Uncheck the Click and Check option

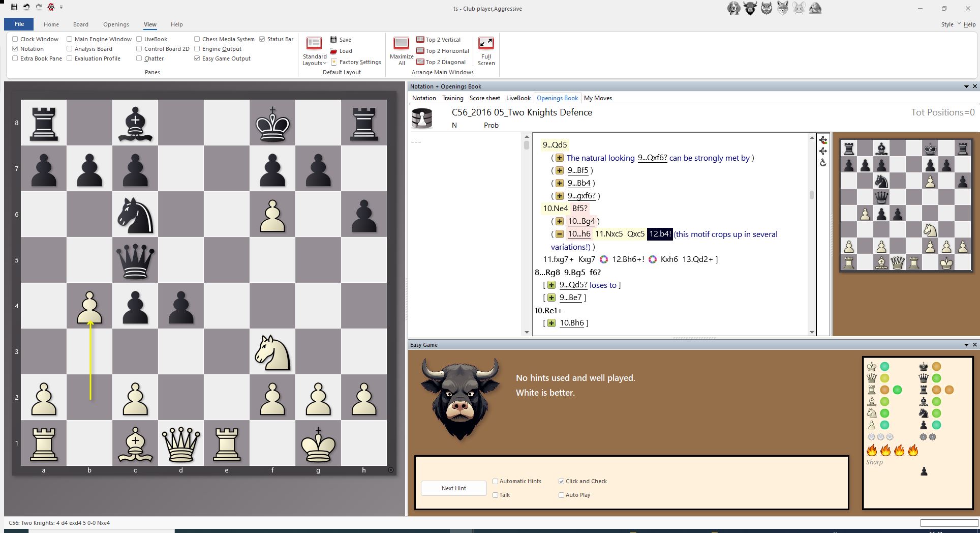(561, 481)
